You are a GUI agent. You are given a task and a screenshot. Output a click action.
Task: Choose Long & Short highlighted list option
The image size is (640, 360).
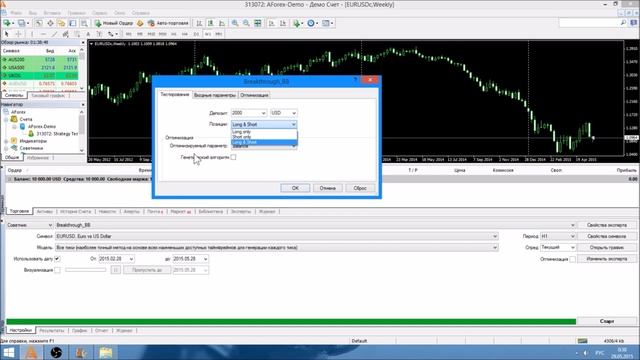(x=264, y=142)
